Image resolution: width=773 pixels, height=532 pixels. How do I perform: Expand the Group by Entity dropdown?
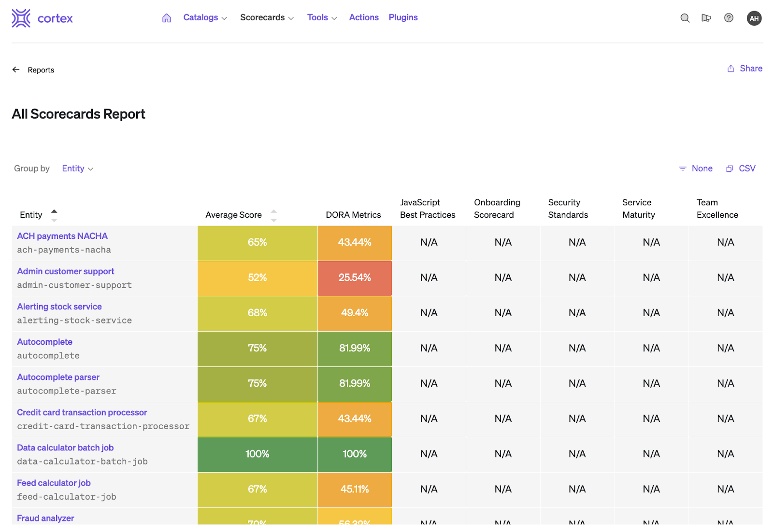pos(77,168)
